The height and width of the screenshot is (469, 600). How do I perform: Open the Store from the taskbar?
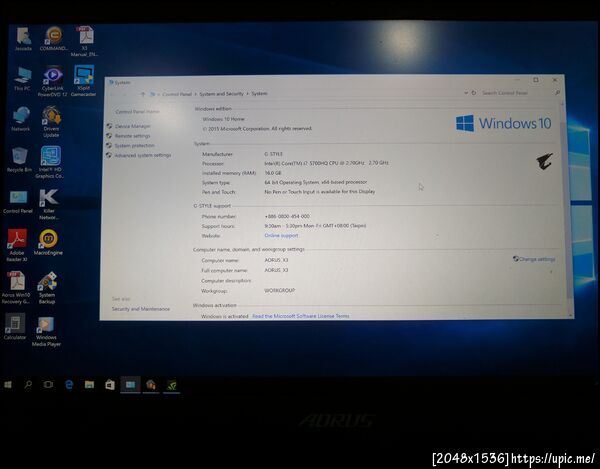pos(110,384)
